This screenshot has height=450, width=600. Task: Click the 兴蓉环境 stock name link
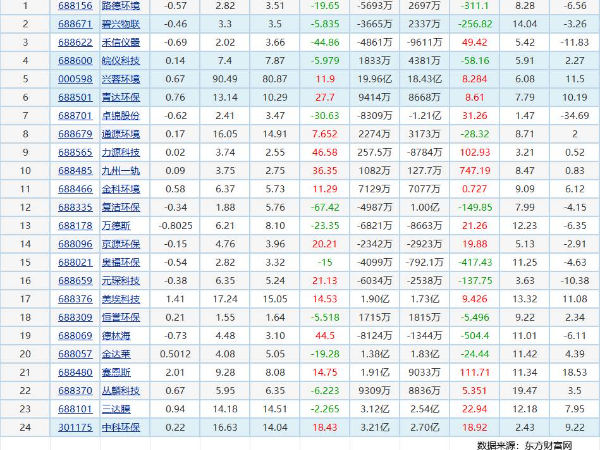[x=121, y=79]
